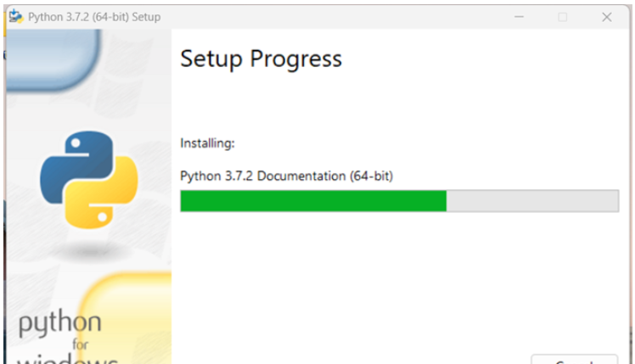635x364 pixels.
Task: Click the Python installer icon in title bar
Action: pyautogui.click(x=15, y=17)
